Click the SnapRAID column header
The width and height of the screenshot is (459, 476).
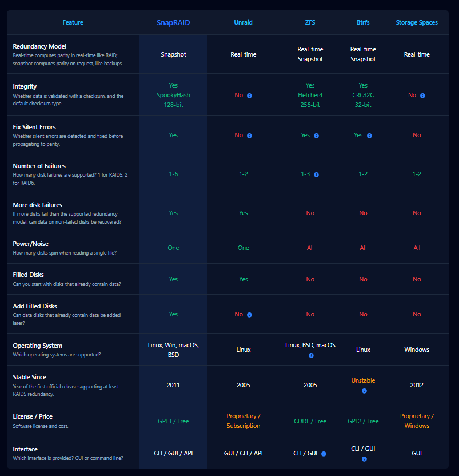173,23
